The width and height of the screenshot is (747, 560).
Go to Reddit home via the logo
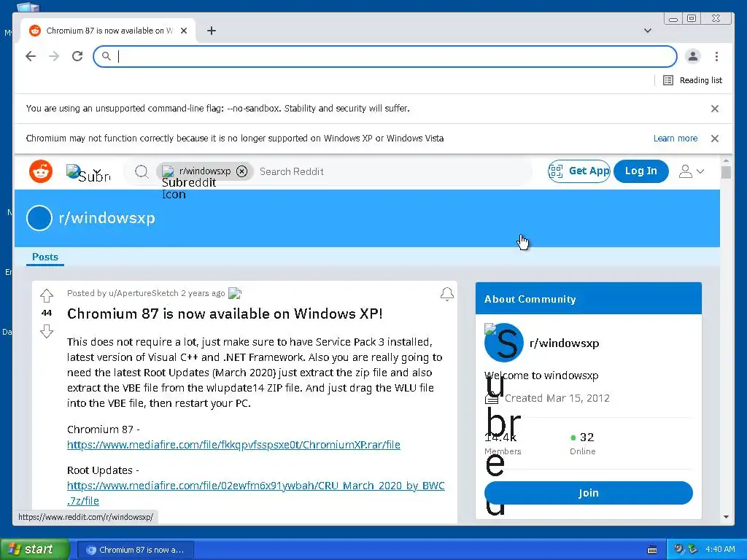click(x=41, y=171)
